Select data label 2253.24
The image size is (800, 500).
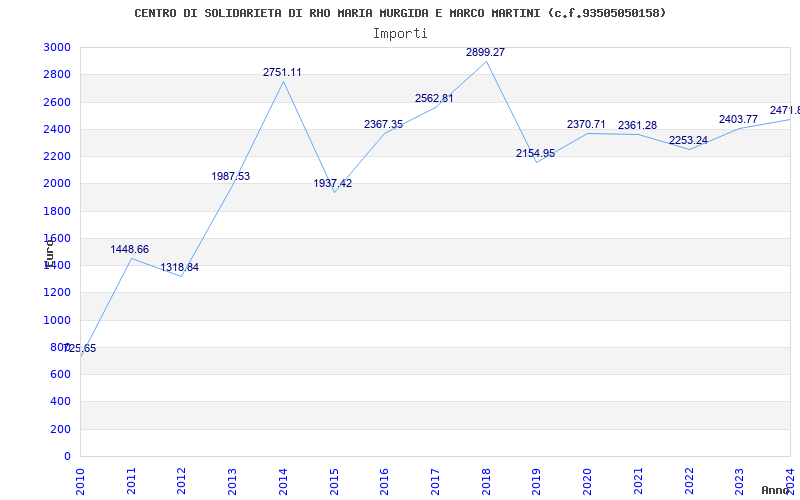688,140
